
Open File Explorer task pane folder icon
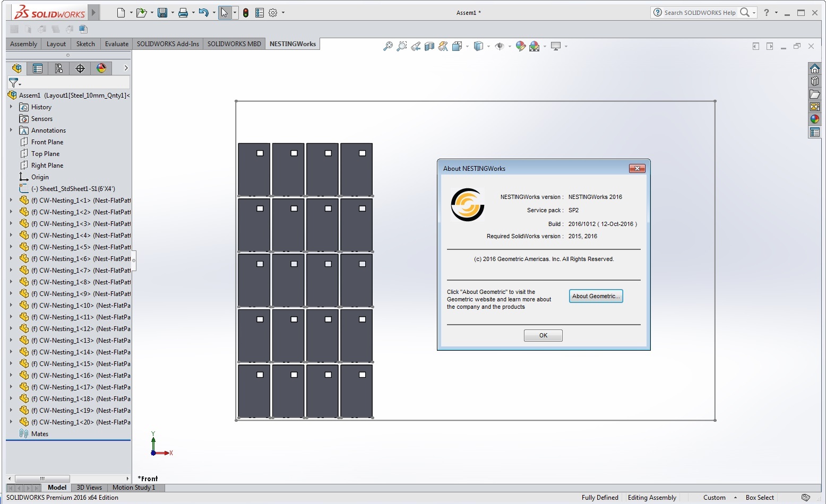point(815,94)
